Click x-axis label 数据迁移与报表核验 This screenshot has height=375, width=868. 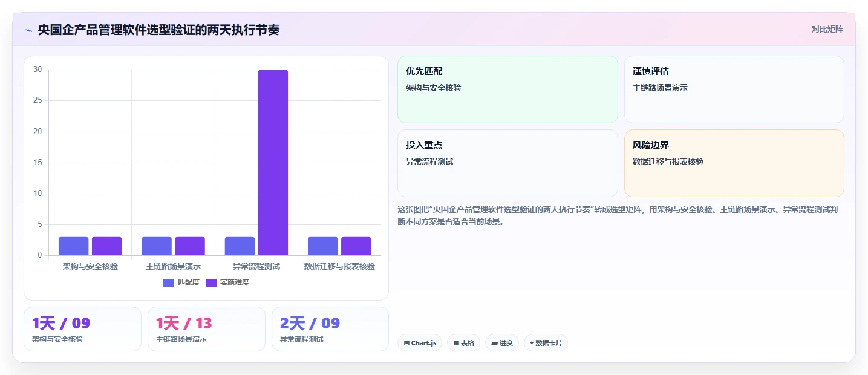coord(339,266)
